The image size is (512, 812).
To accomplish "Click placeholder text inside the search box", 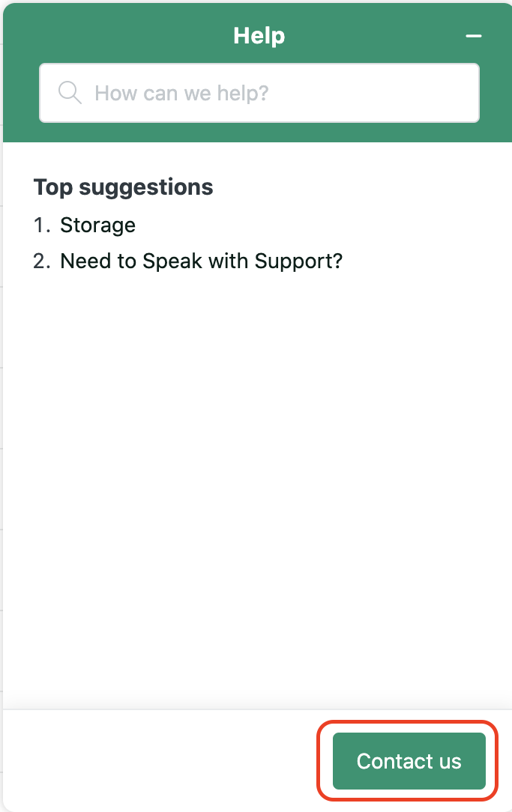I will [181, 93].
